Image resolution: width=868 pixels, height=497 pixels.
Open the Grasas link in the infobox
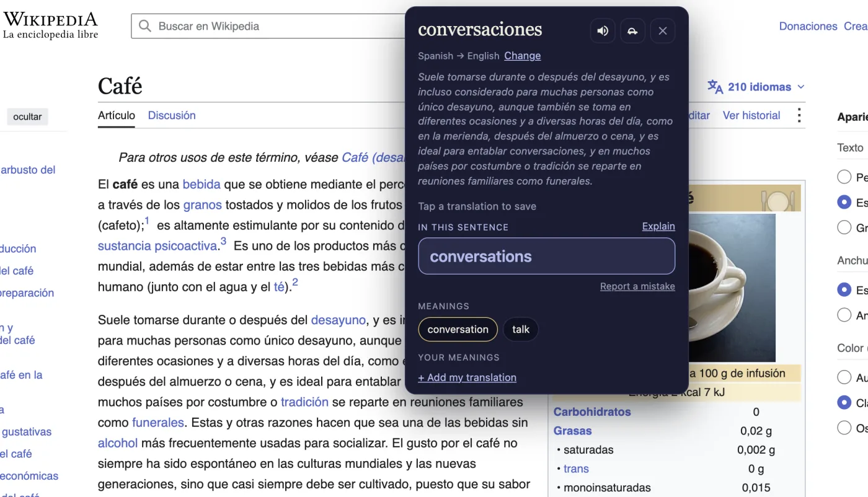pyautogui.click(x=572, y=431)
